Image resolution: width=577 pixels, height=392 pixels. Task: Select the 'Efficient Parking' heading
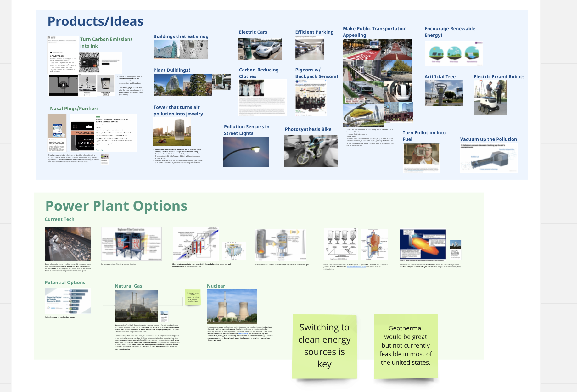click(314, 32)
